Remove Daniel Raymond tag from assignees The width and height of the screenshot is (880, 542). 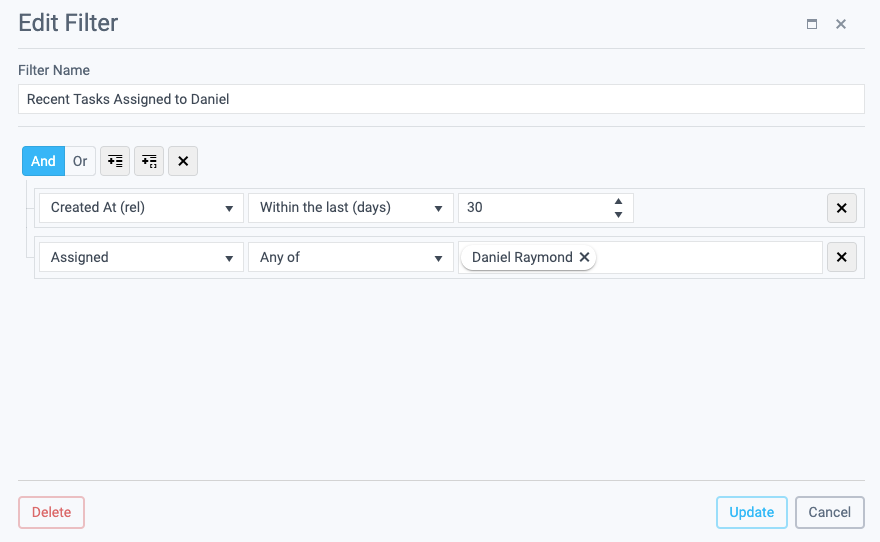[584, 257]
